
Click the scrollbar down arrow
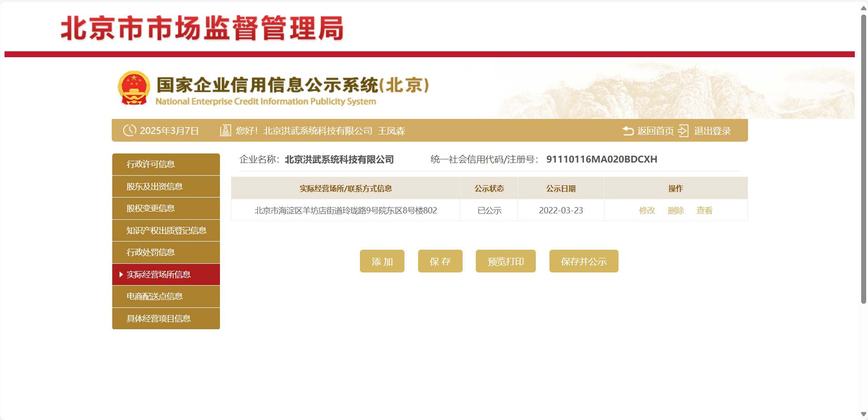pos(863,414)
